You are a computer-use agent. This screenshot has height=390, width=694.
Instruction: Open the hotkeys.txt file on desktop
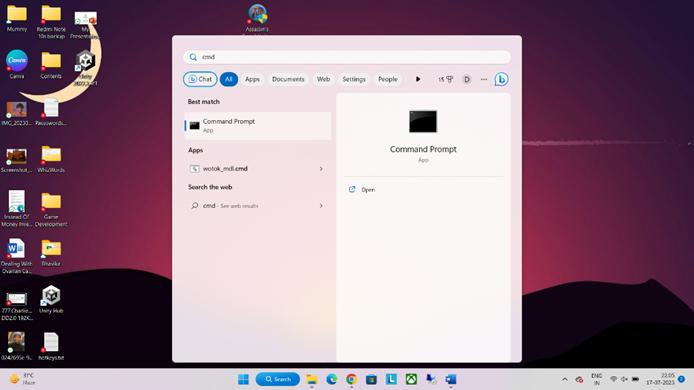point(51,347)
